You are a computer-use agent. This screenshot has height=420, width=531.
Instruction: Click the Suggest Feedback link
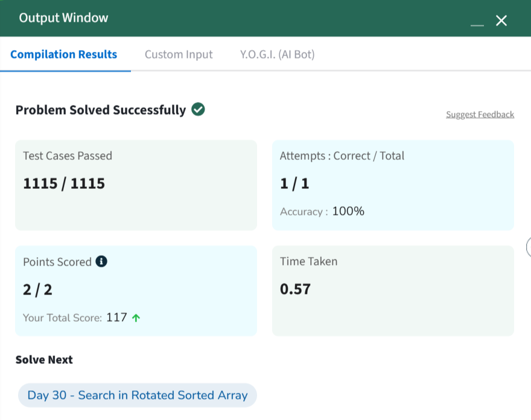click(x=480, y=115)
